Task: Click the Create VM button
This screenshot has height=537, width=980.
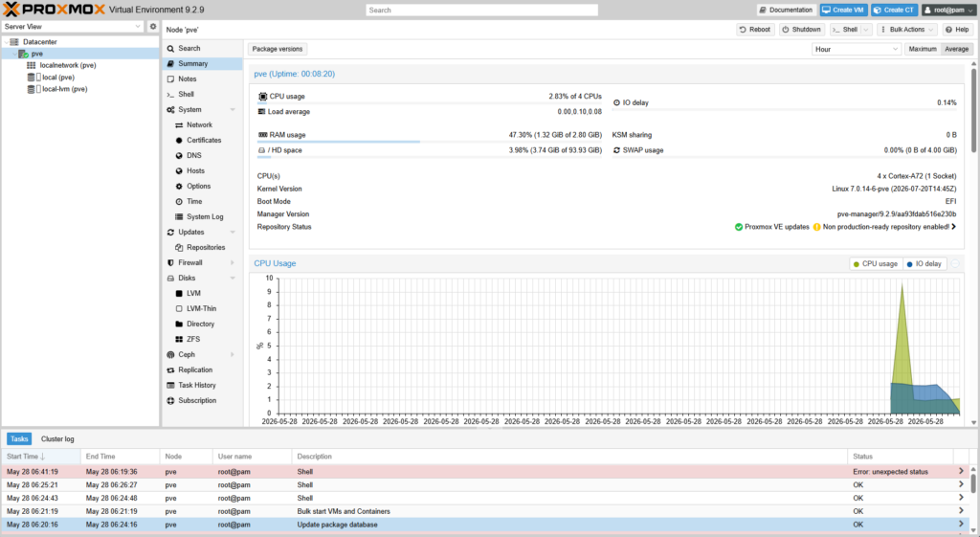Action: coord(843,10)
